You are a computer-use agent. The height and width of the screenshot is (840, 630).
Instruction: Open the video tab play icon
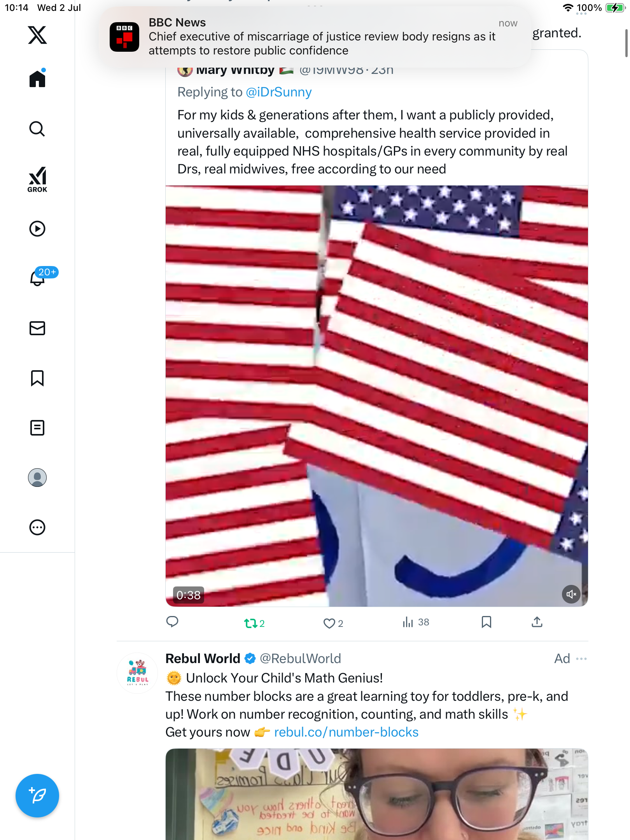pyautogui.click(x=37, y=229)
